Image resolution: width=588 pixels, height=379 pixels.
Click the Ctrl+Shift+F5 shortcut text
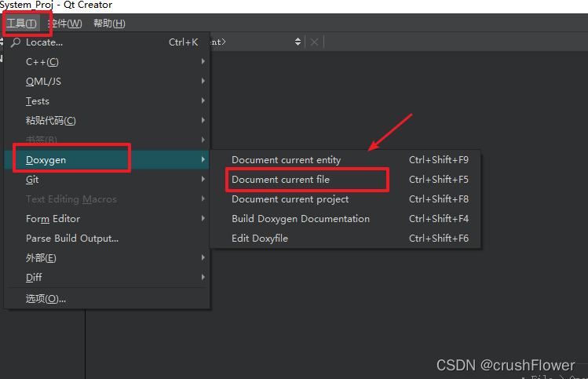pyautogui.click(x=439, y=179)
